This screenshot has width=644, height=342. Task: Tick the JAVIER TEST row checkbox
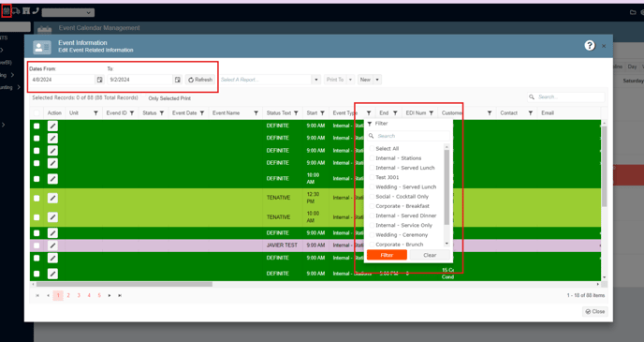pos(37,245)
